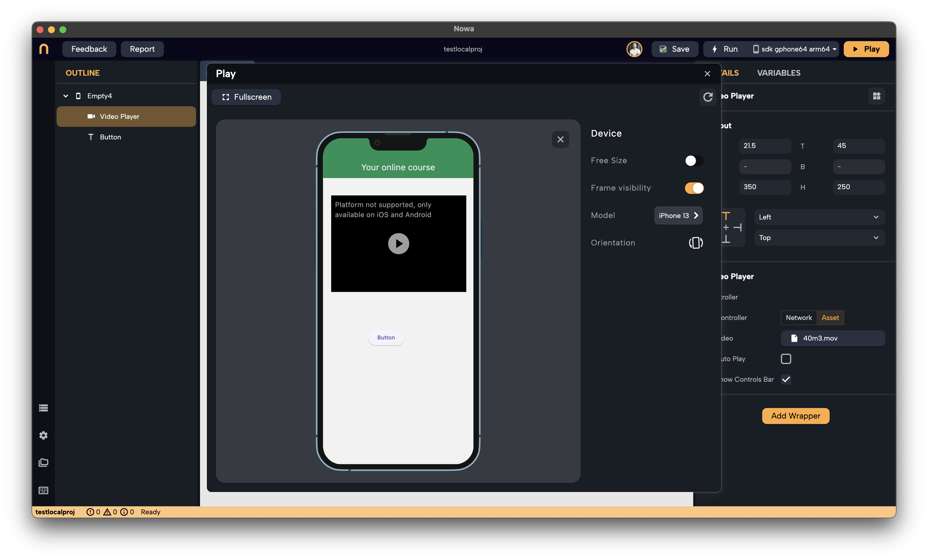Close the device preview frame

[560, 139]
